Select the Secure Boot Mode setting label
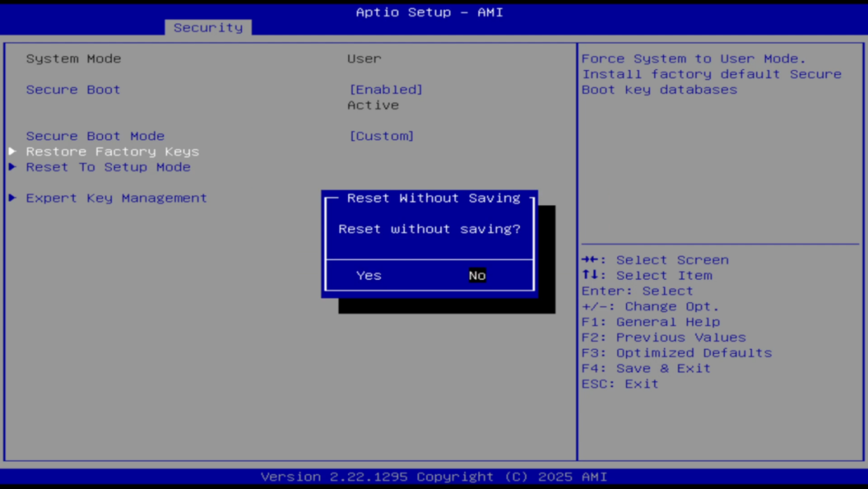 point(95,136)
